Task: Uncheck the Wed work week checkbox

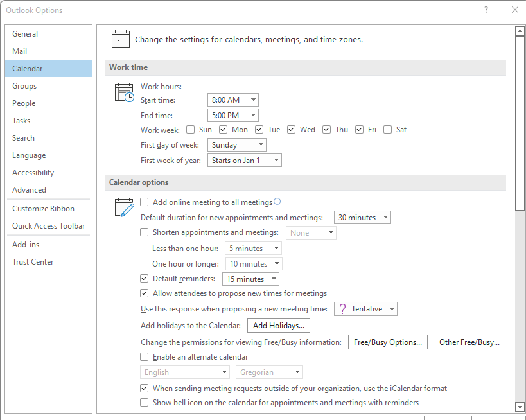Action: [x=291, y=130]
